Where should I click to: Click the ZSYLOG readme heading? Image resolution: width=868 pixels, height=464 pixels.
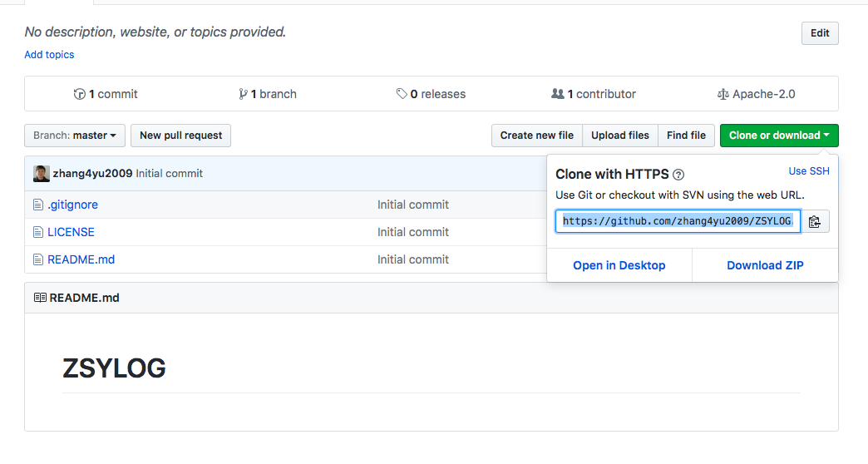coord(114,368)
